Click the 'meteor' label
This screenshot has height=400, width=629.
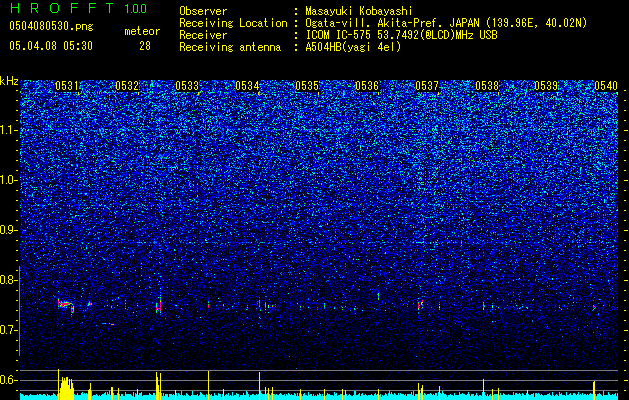point(142,31)
